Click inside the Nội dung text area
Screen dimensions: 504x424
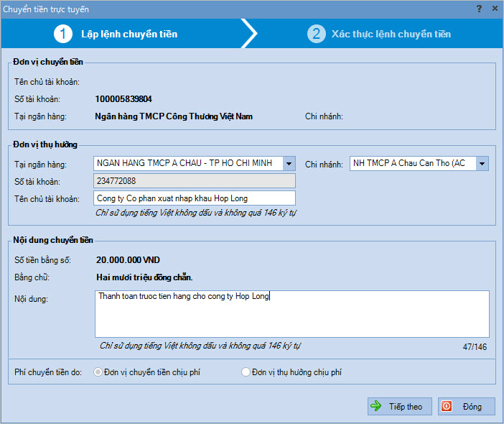[x=291, y=316]
